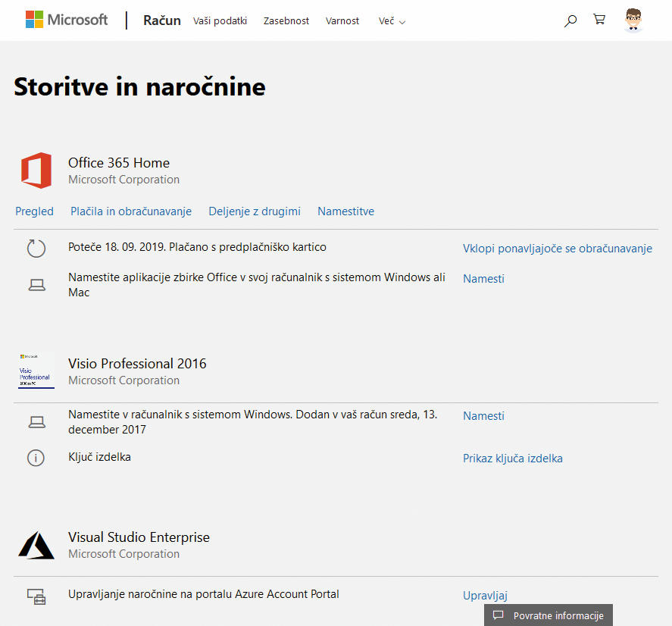Open the Račun navigation link
The height and width of the screenshot is (626, 672).
pyautogui.click(x=162, y=20)
